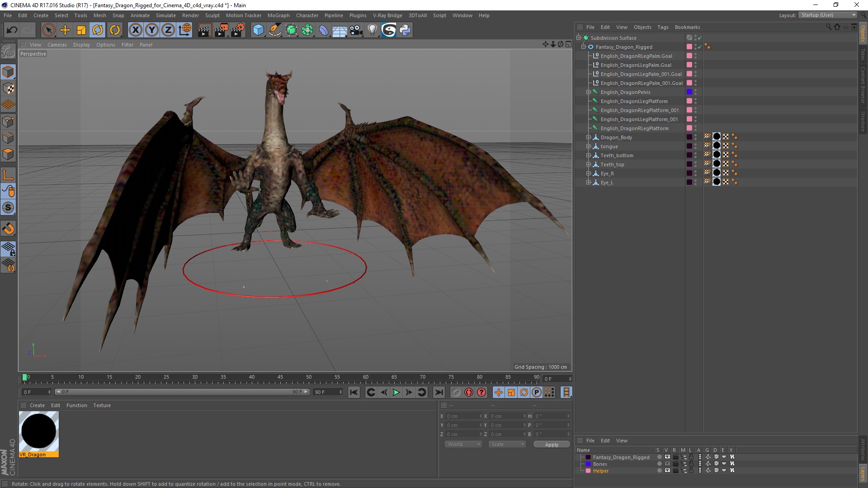Open the object manager Tags menu
Screen dimensions: 868x488
(663, 27)
